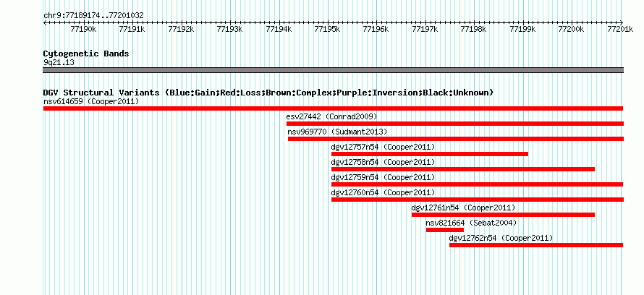Select the red nsv614659 loss bar
Viewport: 644px width, 295px height.
(333, 108)
